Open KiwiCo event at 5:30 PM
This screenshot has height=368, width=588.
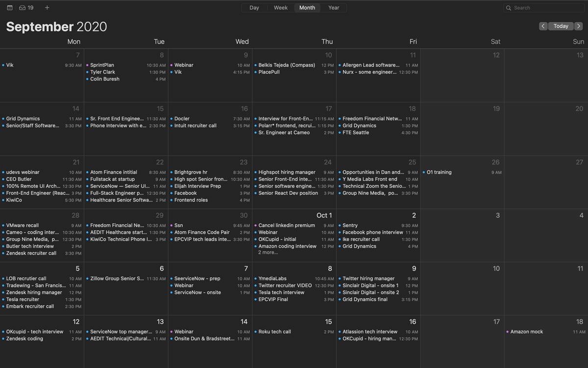click(42, 200)
